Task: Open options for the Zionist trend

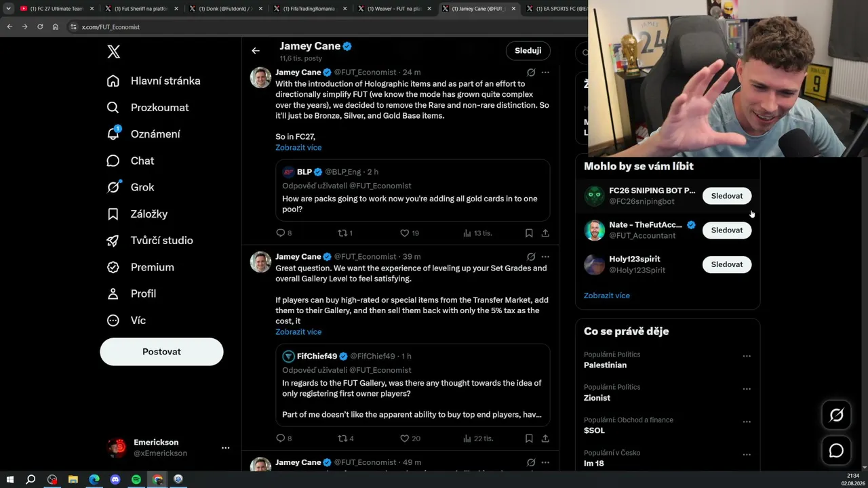Action: 747,389
